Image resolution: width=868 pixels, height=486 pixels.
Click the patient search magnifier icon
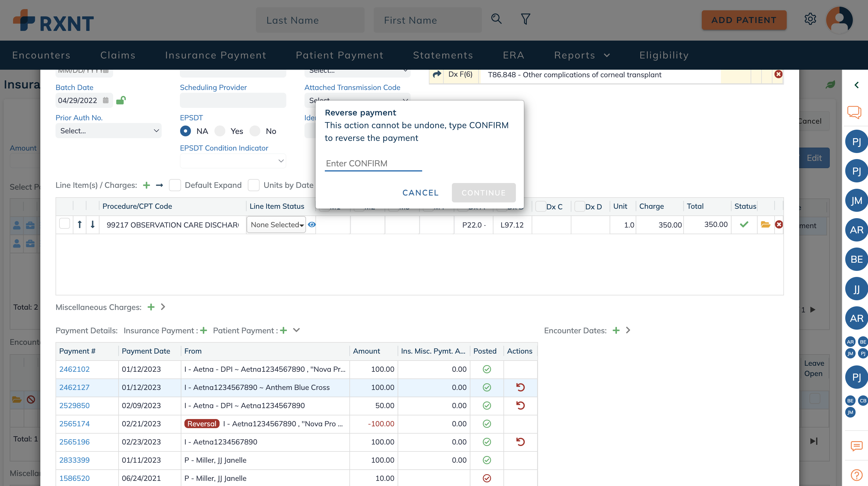(496, 18)
